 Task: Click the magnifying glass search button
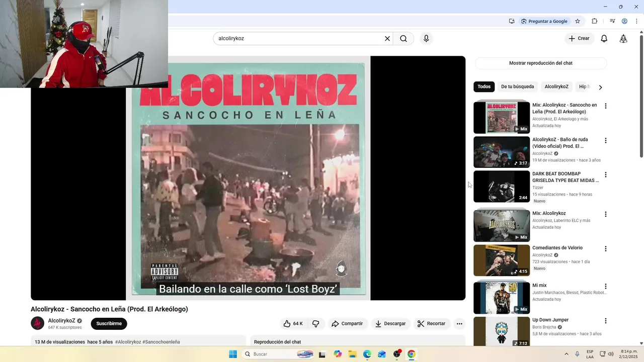coord(404,39)
